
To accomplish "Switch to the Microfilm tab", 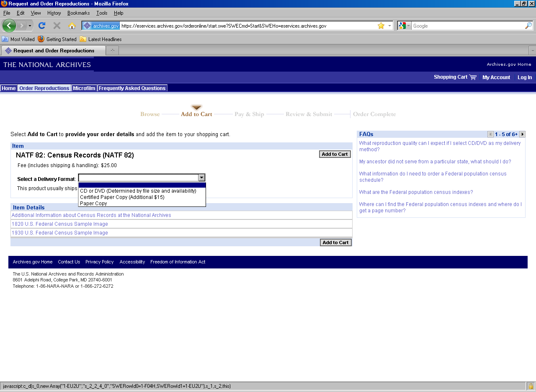I will pyautogui.click(x=84, y=88).
